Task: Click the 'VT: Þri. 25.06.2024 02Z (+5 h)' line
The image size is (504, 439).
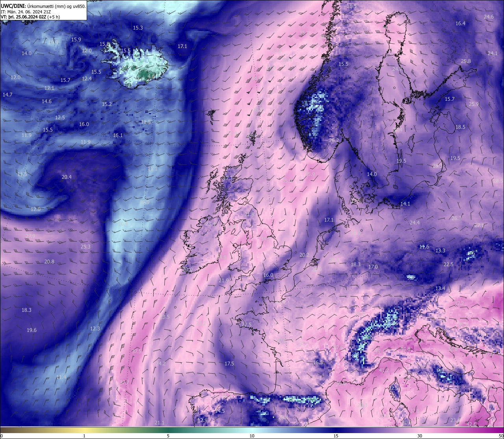Action: point(30,17)
